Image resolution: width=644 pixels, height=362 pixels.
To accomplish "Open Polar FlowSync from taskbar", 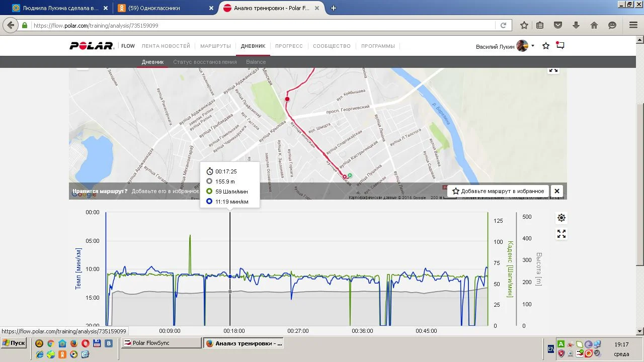I will 161,343.
